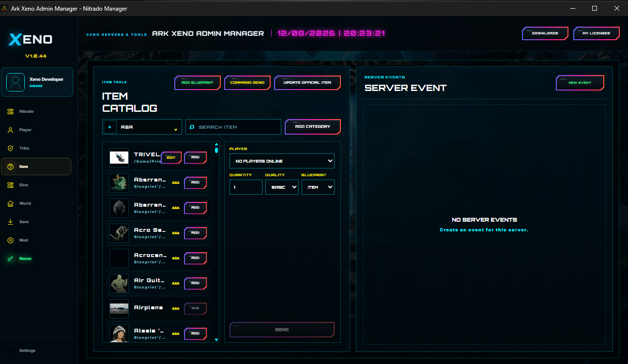Open Settings at the sidebar bottom
This screenshot has height=364, width=628.
pyautogui.click(x=36, y=350)
